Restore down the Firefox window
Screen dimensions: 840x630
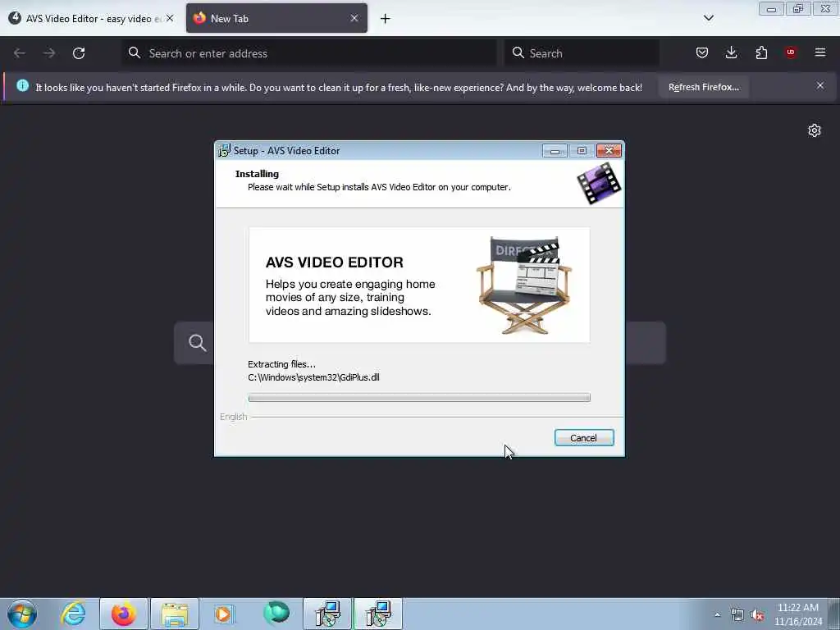(798, 9)
